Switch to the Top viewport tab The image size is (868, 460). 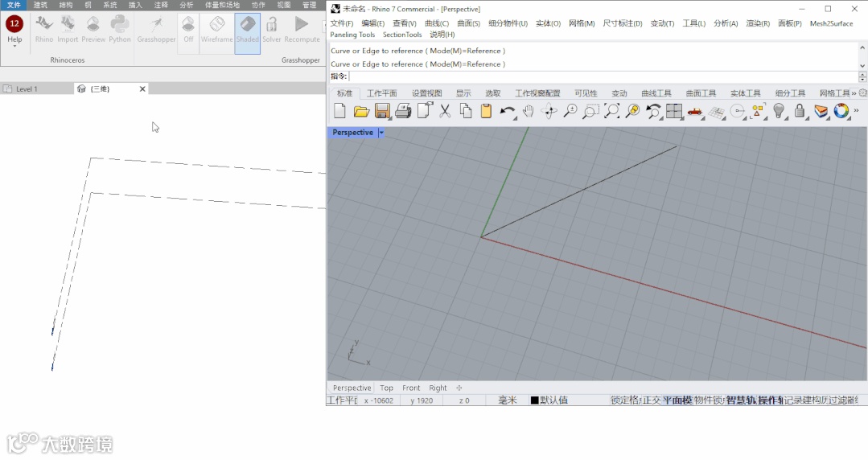pos(386,388)
